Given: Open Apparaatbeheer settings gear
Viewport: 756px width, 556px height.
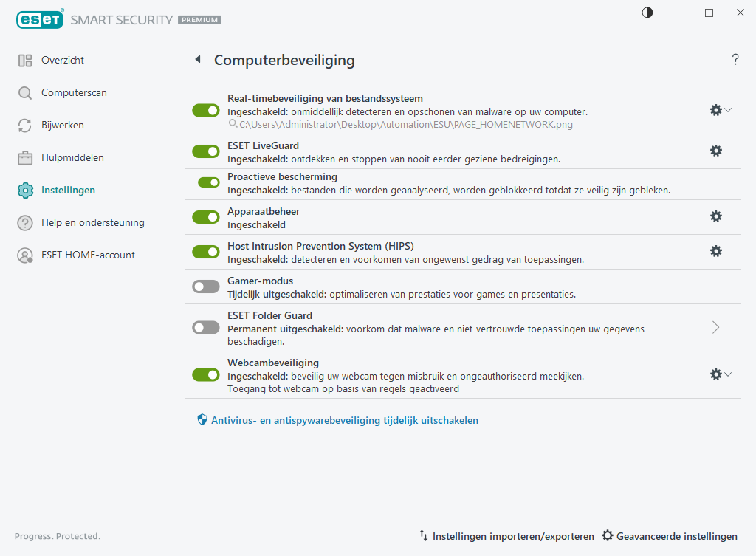Looking at the screenshot, I should [x=715, y=216].
